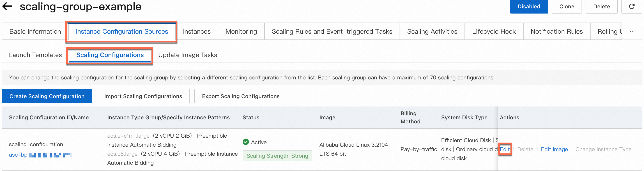Click Import Scaling Configurations
The height and width of the screenshot is (171, 644).
[143, 96]
